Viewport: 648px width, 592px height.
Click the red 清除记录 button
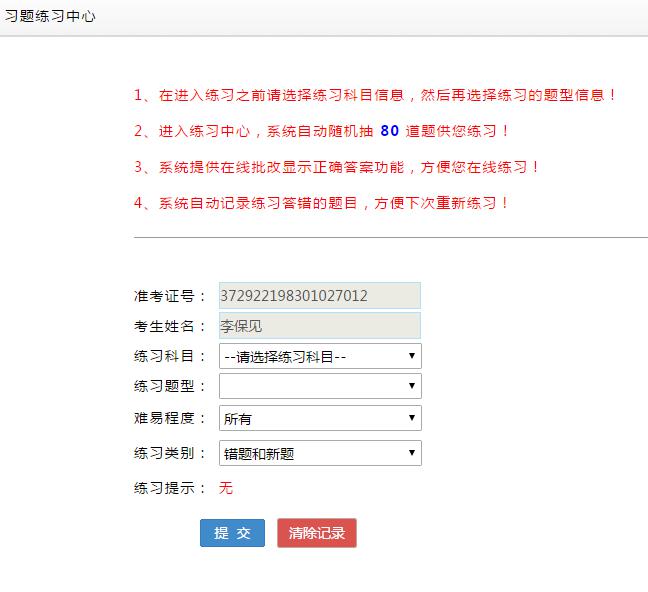click(x=317, y=533)
